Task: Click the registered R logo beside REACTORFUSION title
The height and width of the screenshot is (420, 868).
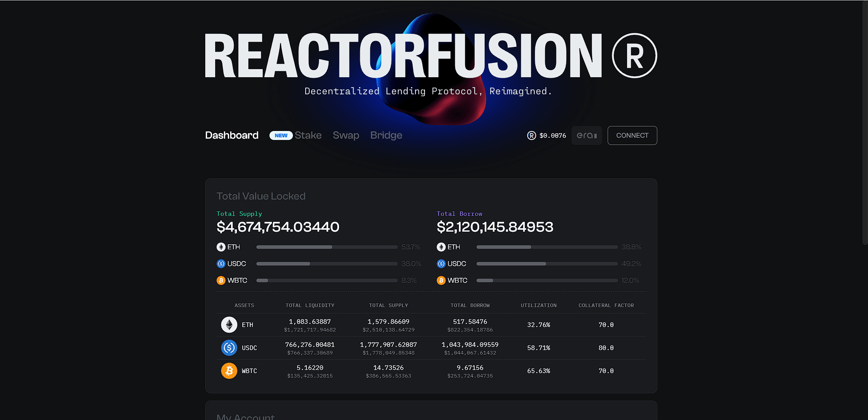Action: [634, 56]
